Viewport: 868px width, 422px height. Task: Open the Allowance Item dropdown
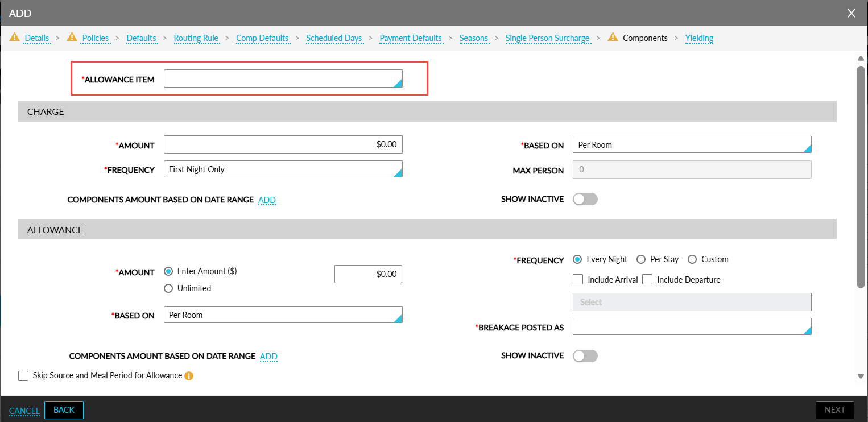click(x=283, y=79)
